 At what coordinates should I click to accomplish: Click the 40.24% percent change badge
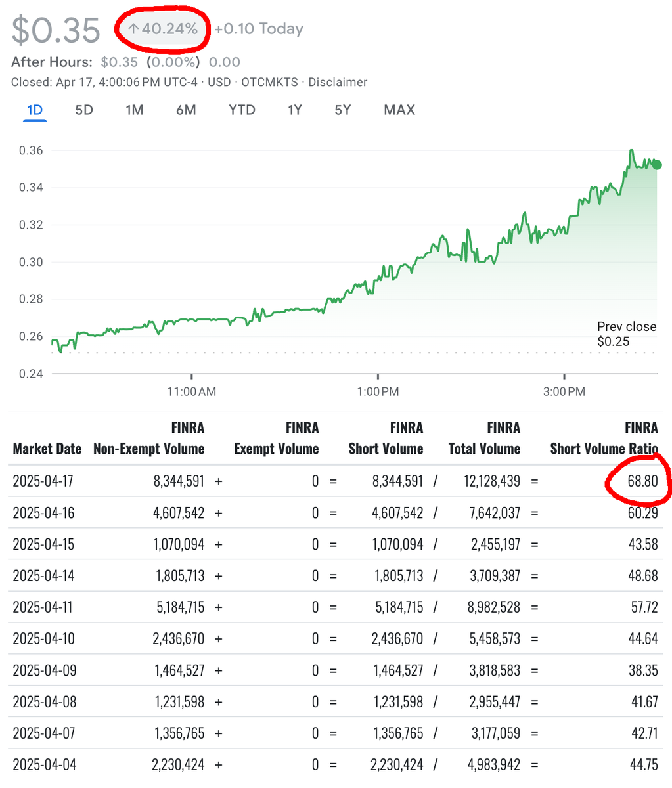(162, 29)
